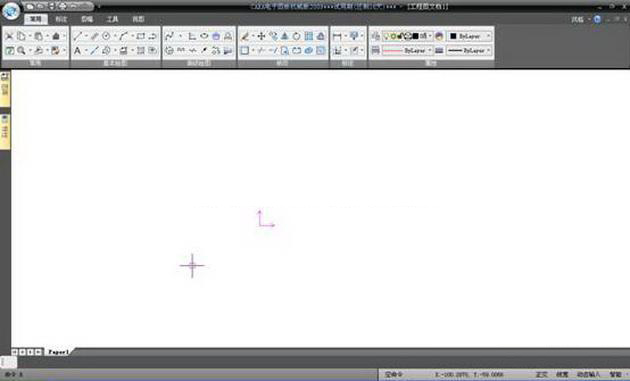Expand the Spline tool dropdown arrow
Viewport: 630px width, 381px height.
180,37
